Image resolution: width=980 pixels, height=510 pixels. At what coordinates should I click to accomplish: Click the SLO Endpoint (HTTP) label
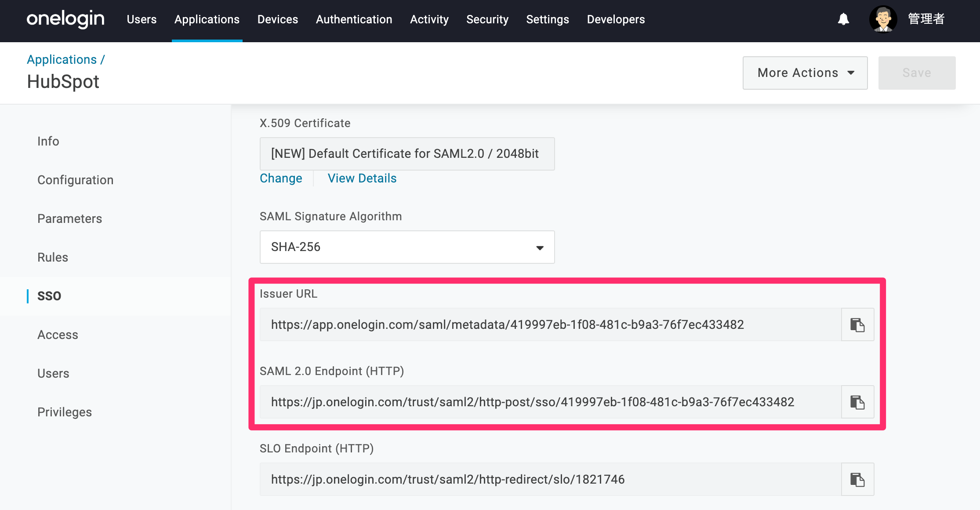coord(317,448)
